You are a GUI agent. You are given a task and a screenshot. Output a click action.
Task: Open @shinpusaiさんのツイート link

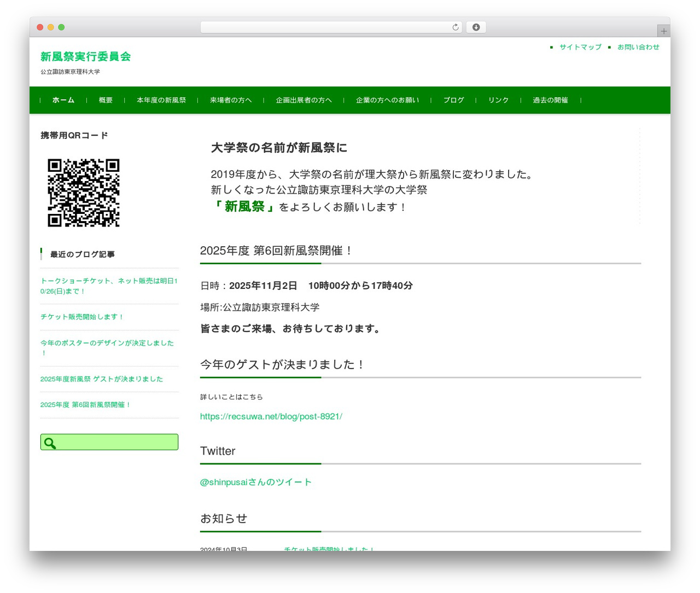point(256,482)
